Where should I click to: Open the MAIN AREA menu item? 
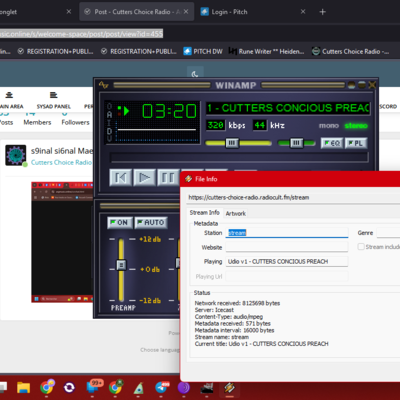click(10, 100)
